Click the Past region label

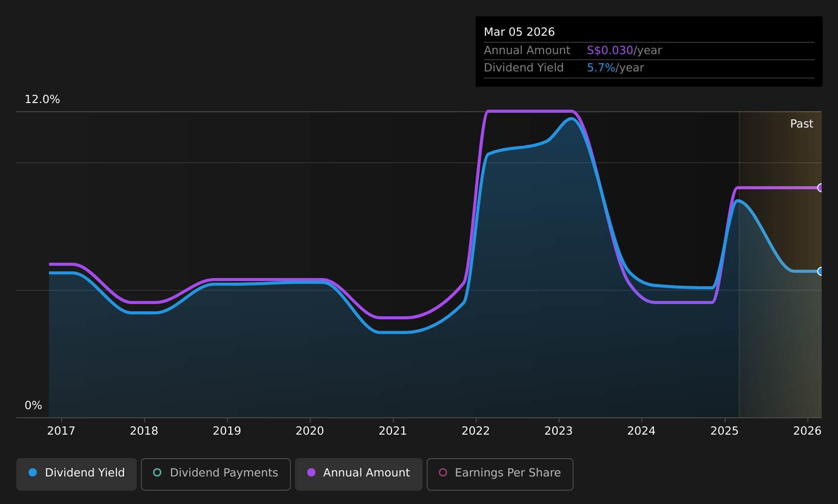(802, 124)
